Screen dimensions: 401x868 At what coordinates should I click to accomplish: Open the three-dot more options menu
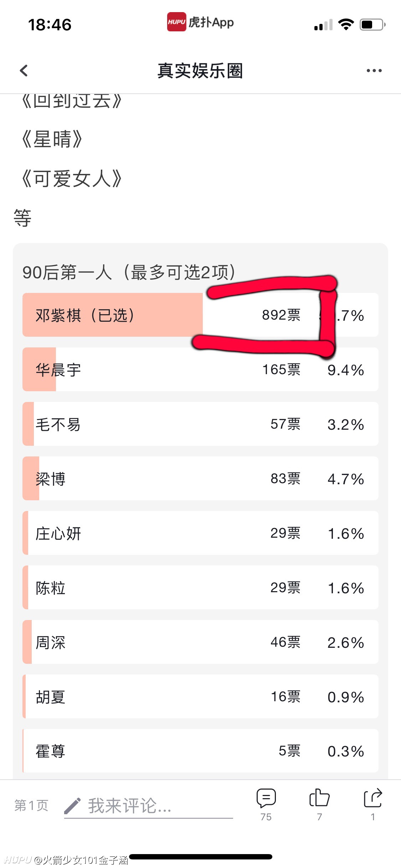[374, 71]
